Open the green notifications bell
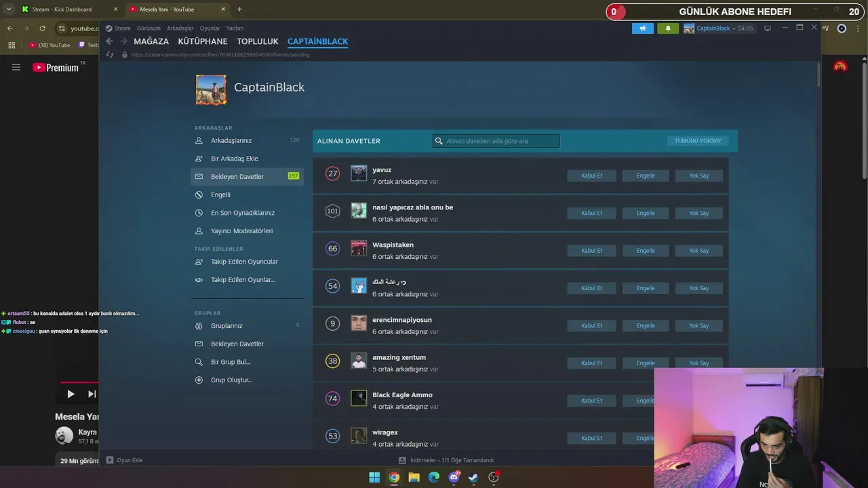Screen dimensions: 868x488 [x=668, y=28]
